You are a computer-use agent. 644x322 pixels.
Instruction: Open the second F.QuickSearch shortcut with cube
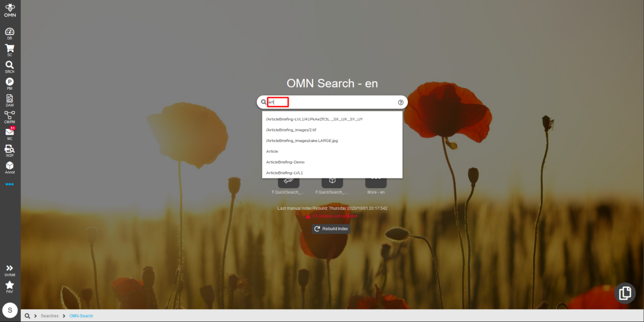[x=332, y=186]
